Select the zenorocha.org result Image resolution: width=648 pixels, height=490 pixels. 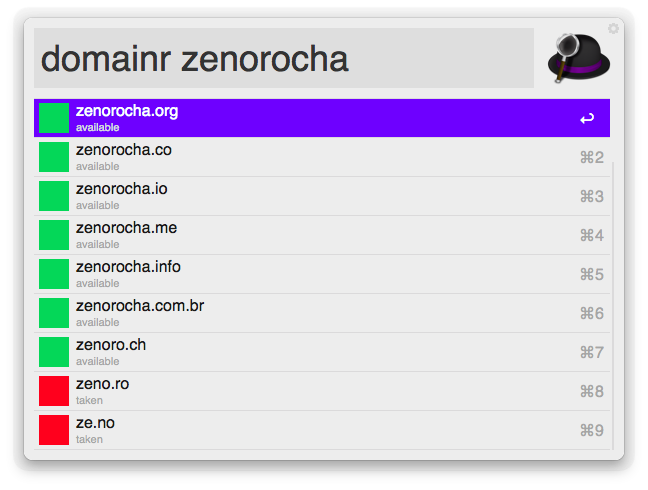[322, 118]
